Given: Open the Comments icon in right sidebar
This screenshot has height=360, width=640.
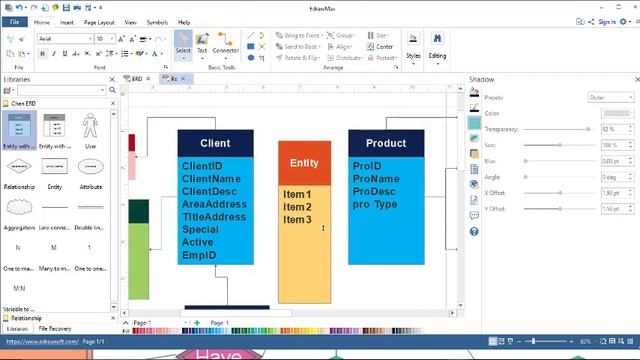Looking at the screenshot, I should (474, 215).
